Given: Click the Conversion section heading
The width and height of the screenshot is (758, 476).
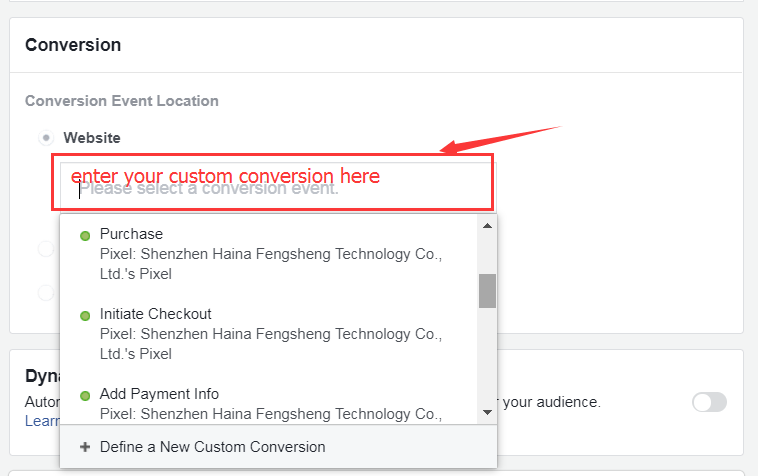Looking at the screenshot, I should (73, 45).
